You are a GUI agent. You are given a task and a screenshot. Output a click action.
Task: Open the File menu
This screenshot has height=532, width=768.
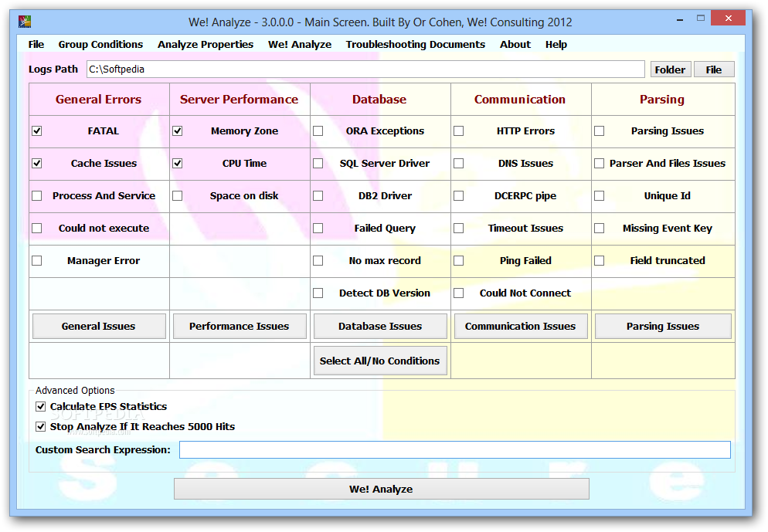[36, 45]
